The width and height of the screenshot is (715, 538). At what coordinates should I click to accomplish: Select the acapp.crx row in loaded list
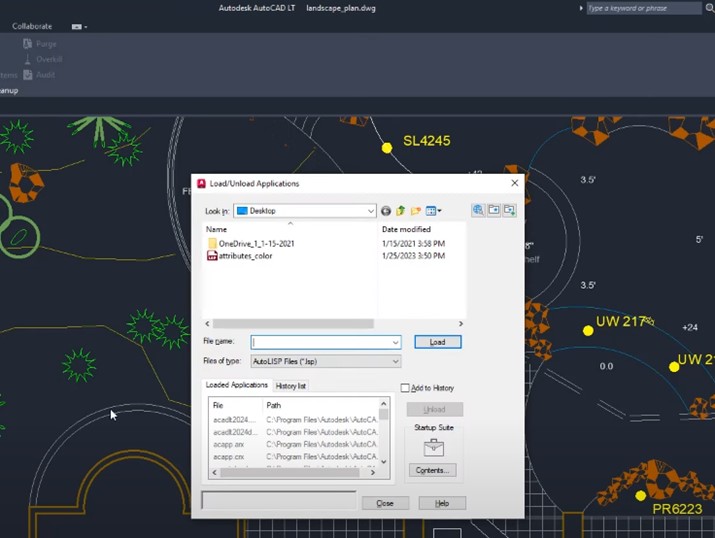pyautogui.click(x=295, y=456)
